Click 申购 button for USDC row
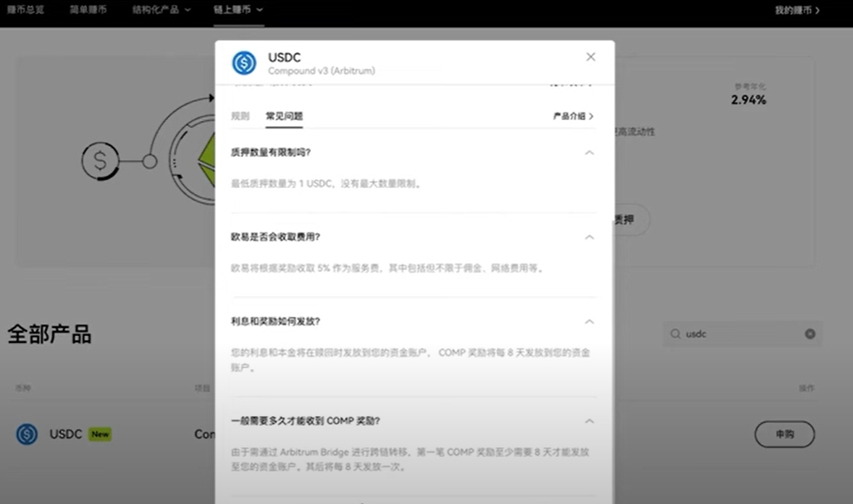The height and width of the screenshot is (504, 853). coord(784,433)
